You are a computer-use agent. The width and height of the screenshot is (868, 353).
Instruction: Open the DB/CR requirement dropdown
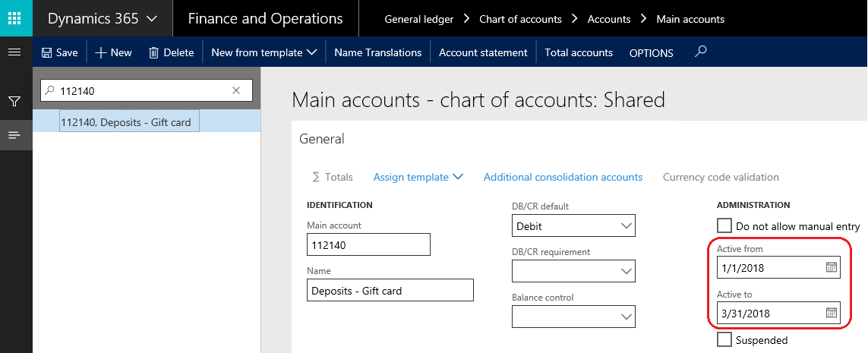573,271
